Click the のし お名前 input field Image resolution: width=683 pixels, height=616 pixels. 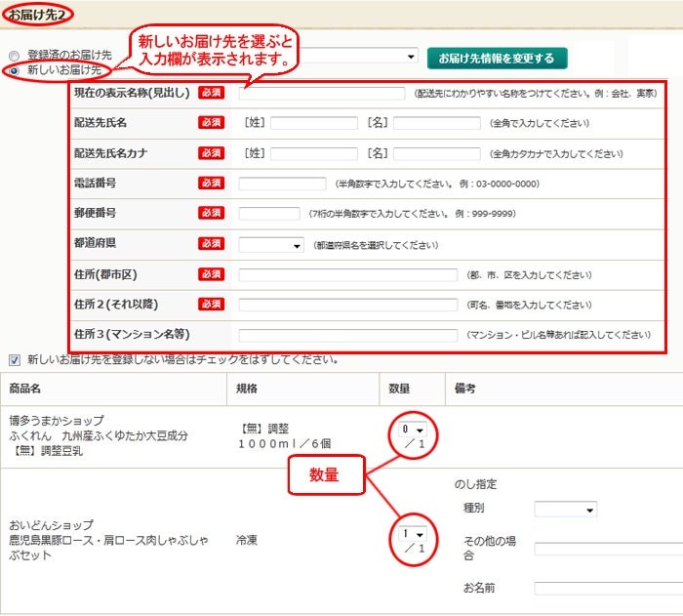[x=607, y=589]
